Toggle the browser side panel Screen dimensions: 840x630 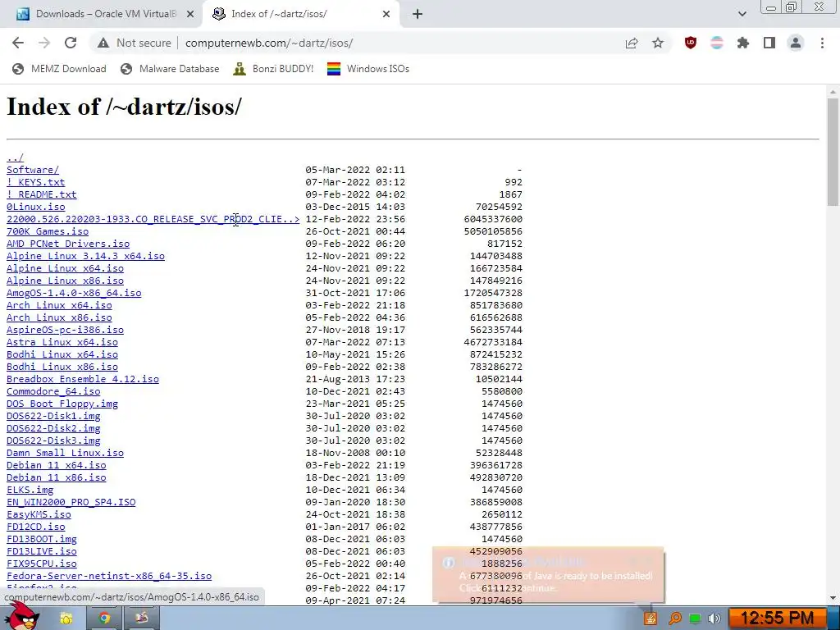(x=769, y=43)
